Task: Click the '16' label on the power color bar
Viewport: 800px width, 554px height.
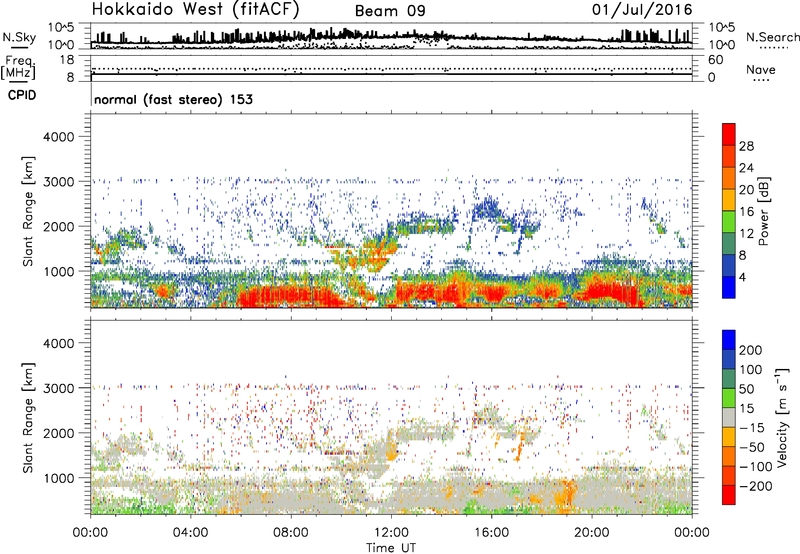Action: click(x=746, y=212)
